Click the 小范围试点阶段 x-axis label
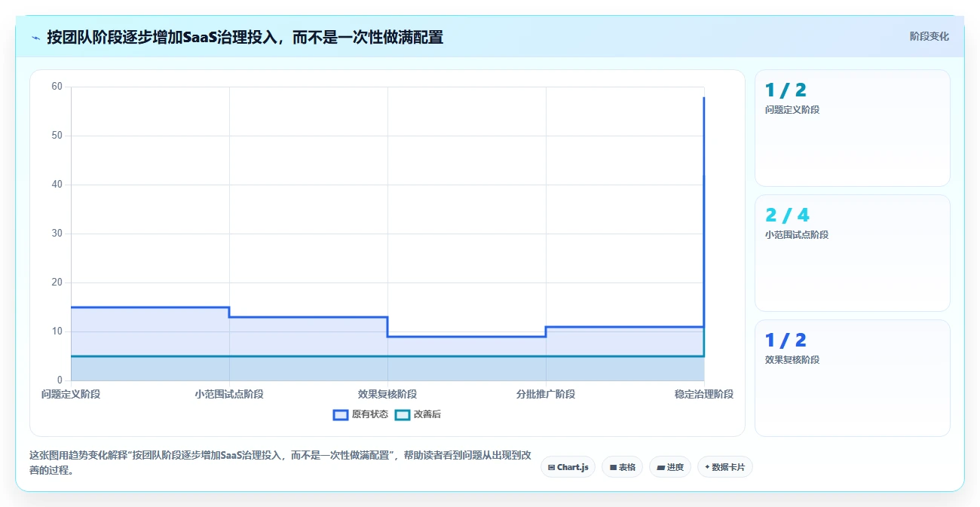 [x=229, y=394]
